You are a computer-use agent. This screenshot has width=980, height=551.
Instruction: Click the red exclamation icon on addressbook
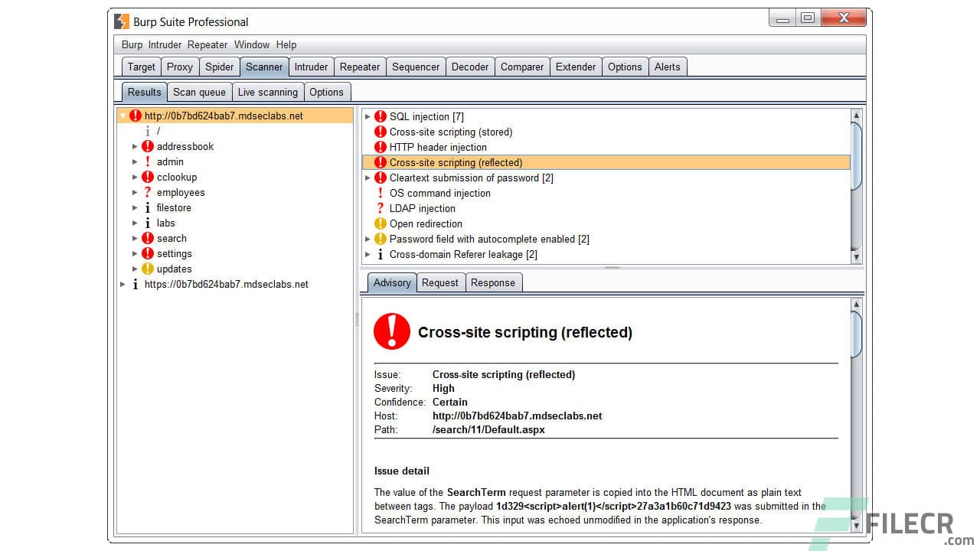(x=149, y=146)
